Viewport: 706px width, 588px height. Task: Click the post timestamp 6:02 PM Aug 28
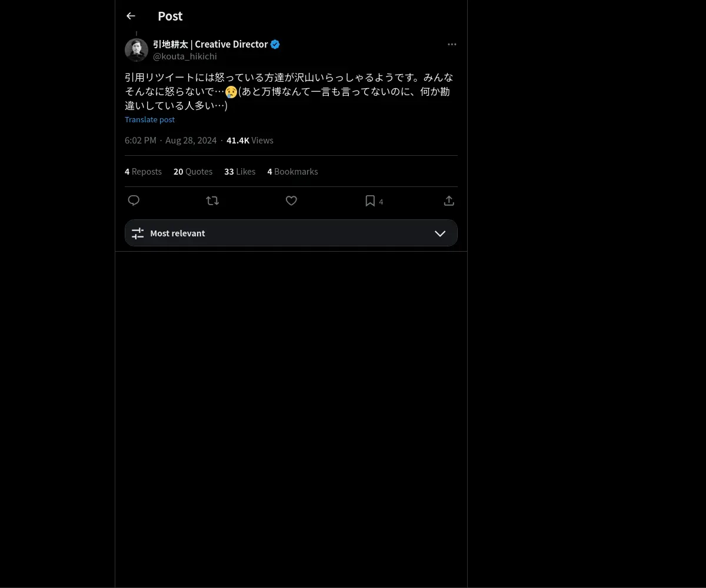pos(171,141)
